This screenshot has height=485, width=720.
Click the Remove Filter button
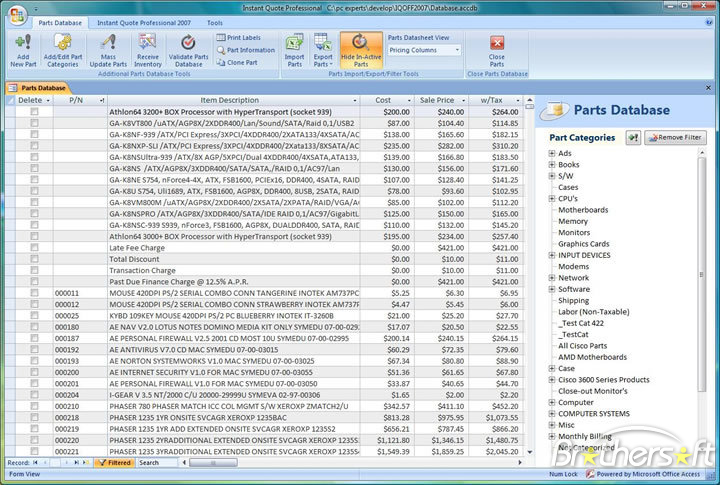click(x=675, y=137)
